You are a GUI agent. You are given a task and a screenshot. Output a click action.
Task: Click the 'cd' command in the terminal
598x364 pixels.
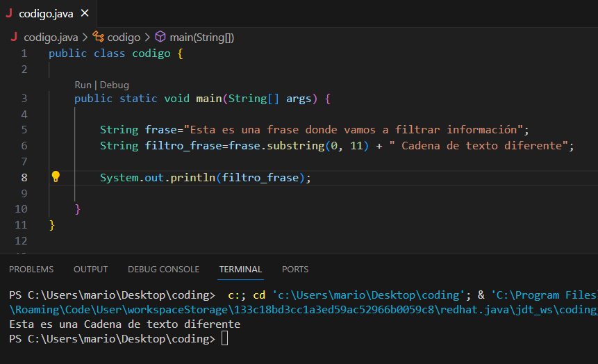[x=259, y=295]
